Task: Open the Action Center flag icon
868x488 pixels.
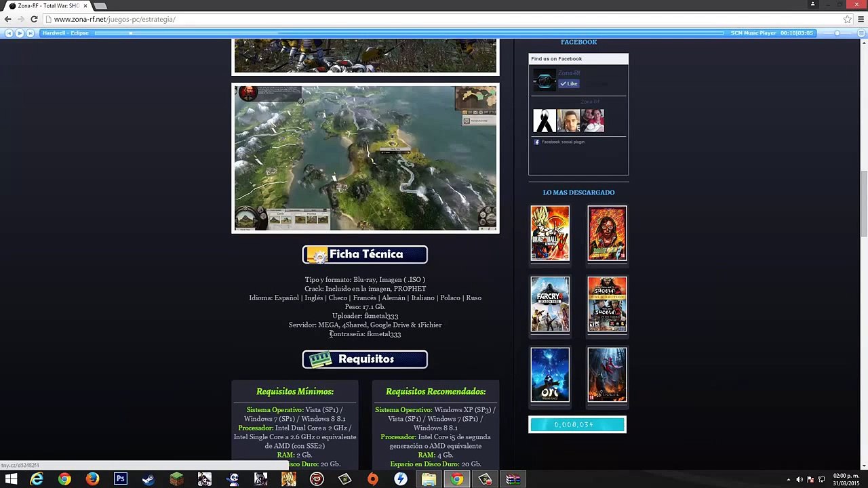Action: point(810,480)
